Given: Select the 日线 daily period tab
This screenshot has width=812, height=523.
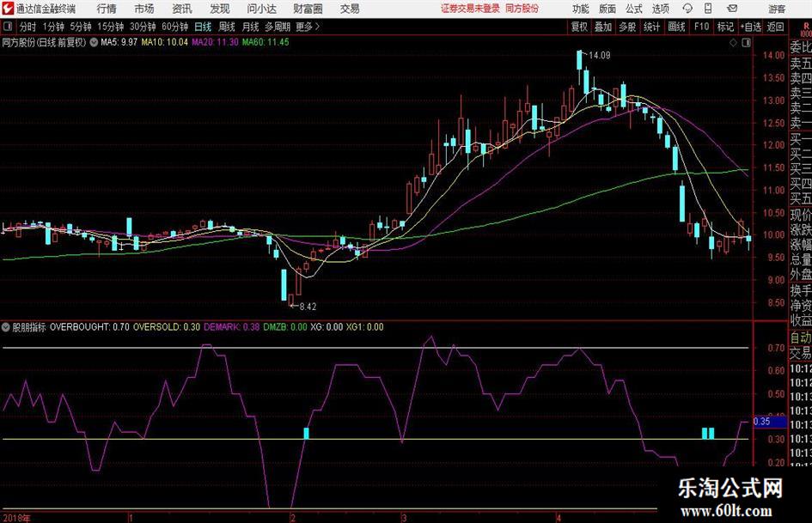Looking at the screenshot, I should click(203, 27).
